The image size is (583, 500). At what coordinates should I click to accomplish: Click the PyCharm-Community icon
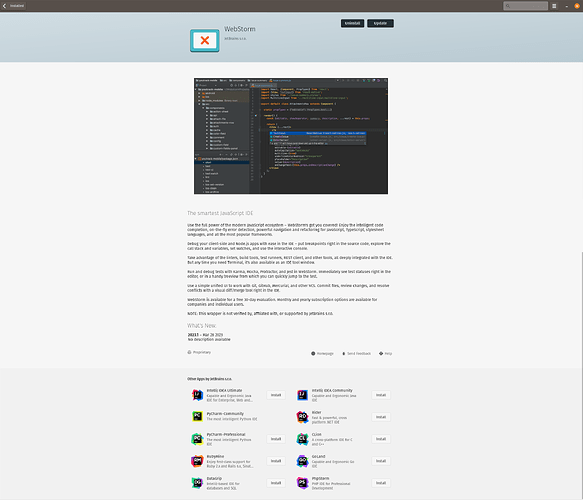197,416
